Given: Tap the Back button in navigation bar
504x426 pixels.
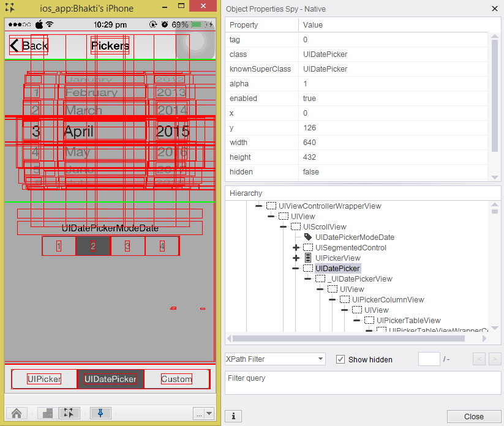Looking at the screenshot, I should click(x=29, y=46).
